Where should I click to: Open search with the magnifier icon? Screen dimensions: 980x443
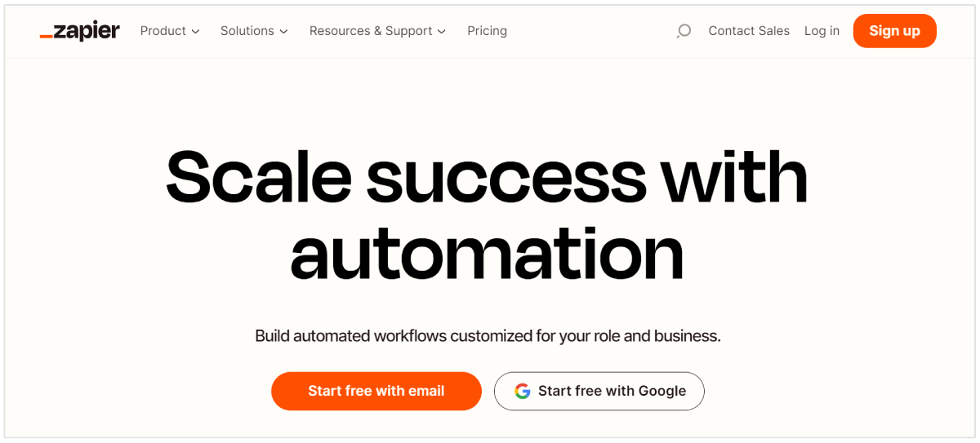(684, 31)
